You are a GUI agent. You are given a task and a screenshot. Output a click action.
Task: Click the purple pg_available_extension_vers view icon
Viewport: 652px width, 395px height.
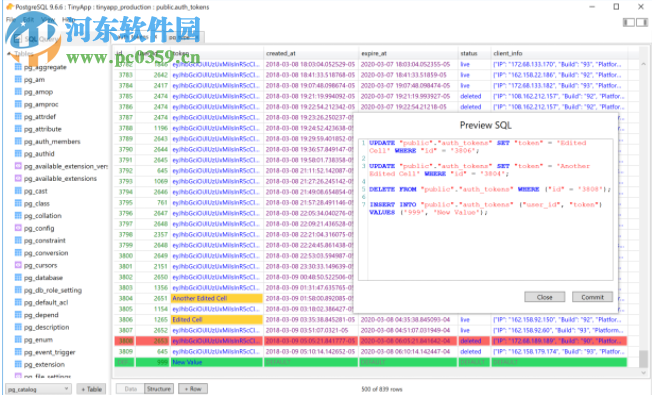[x=18, y=166]
